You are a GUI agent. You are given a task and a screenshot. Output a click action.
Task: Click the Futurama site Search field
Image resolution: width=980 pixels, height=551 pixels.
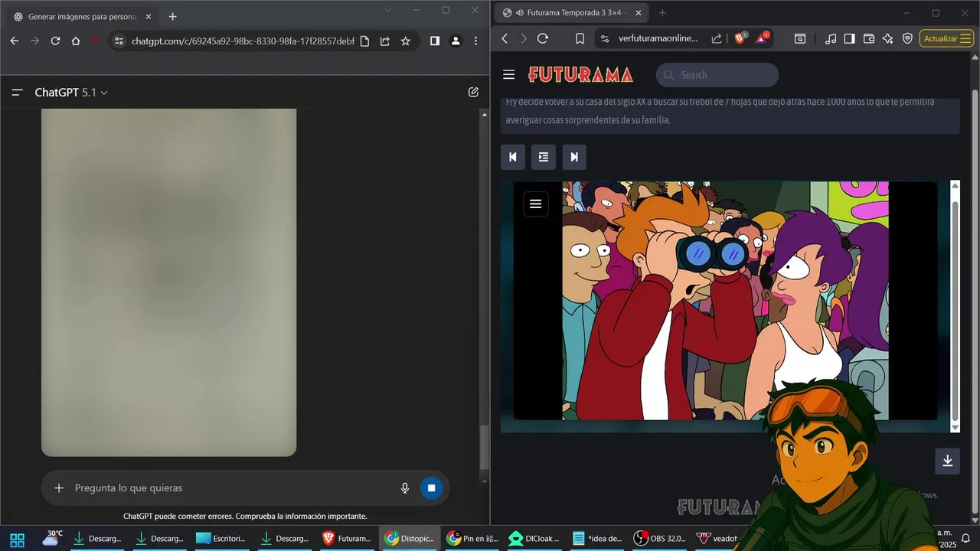pyautogui.click(x=717, y=75)
